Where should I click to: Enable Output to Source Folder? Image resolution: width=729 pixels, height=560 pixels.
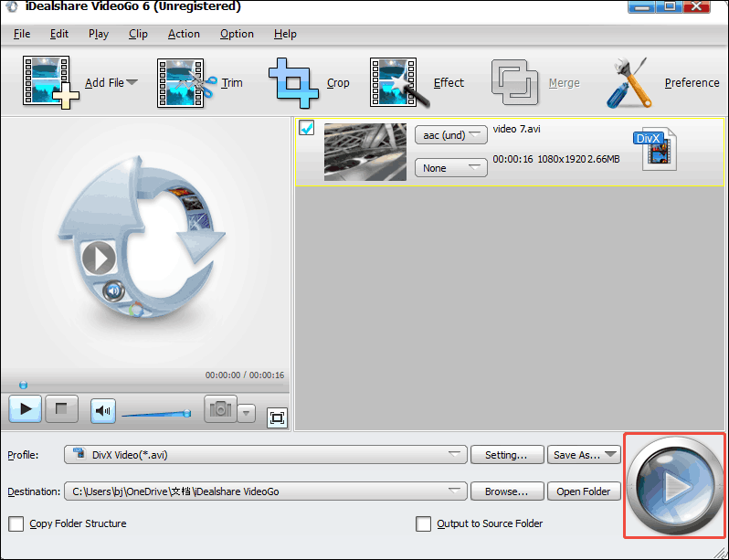point(423,523)
